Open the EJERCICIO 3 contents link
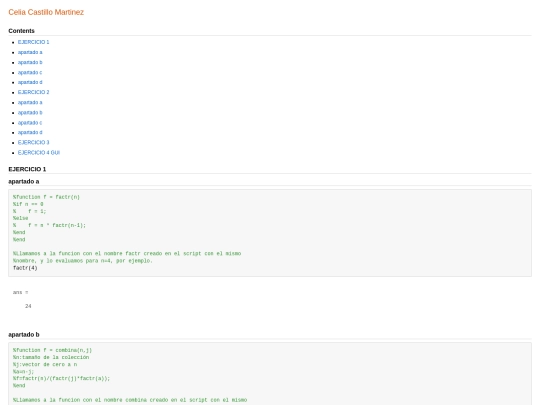 [33, 142]
